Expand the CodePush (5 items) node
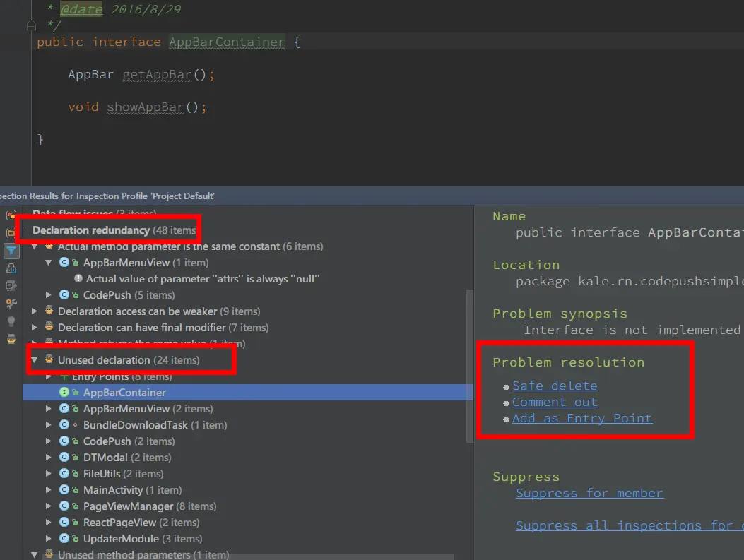 (x=48, y=295)
